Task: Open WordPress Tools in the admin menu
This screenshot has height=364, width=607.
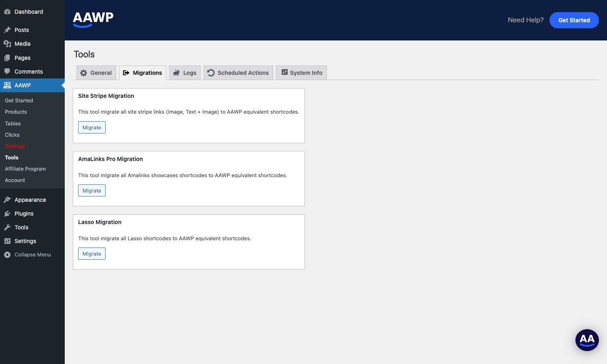Action: click(x=32, y=227)
